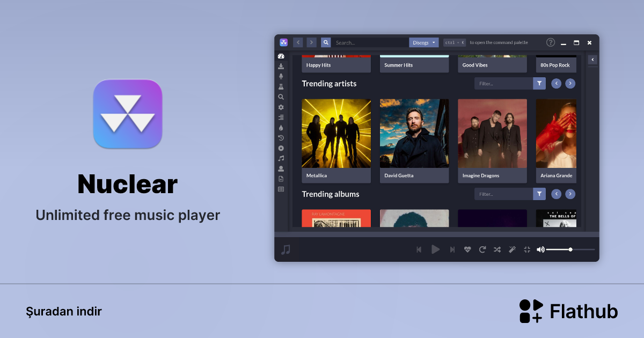The width and height of the screenshot is (644, 338).
Task: Mute the volume speaker icon
Action: pos(540,249)
